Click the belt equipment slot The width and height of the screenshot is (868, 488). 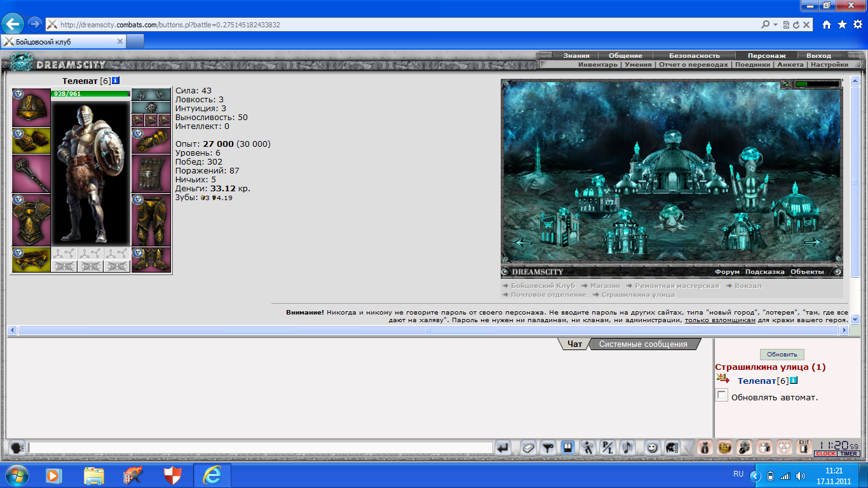tap(31, 259)
